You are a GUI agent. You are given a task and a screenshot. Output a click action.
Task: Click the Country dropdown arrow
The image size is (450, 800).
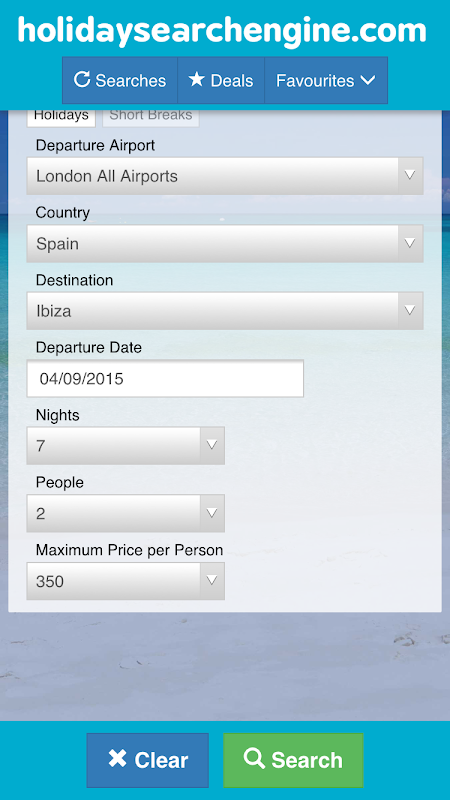click(x=410, y=244)
